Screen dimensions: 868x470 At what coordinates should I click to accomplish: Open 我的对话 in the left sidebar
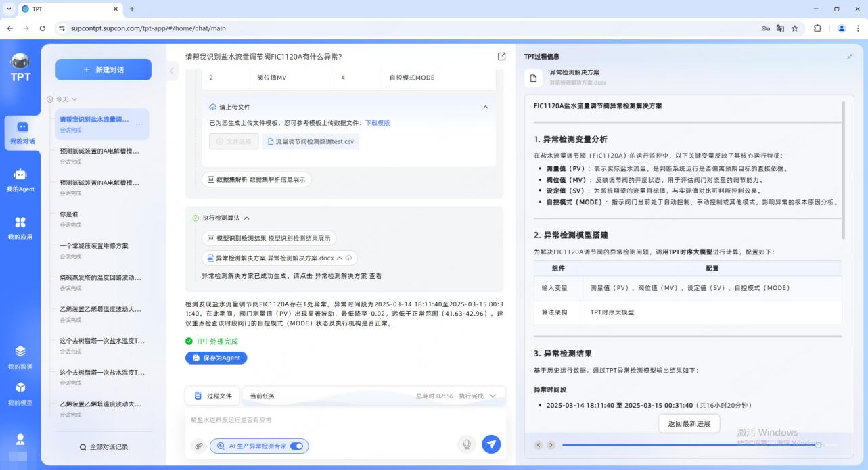pyautogui.click(x=22, y=132)
